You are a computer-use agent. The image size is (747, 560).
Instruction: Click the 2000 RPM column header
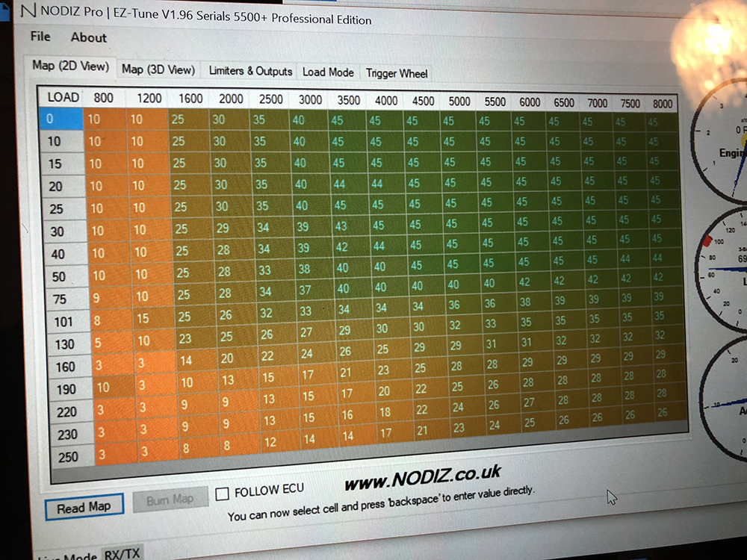click(x=231, y=99)
